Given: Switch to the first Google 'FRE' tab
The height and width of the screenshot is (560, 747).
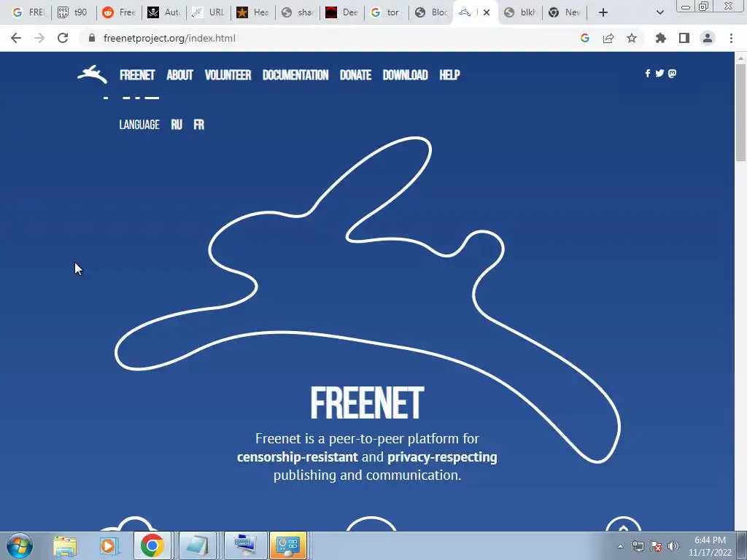Looking at the screenshot, I should click(28, 12).
